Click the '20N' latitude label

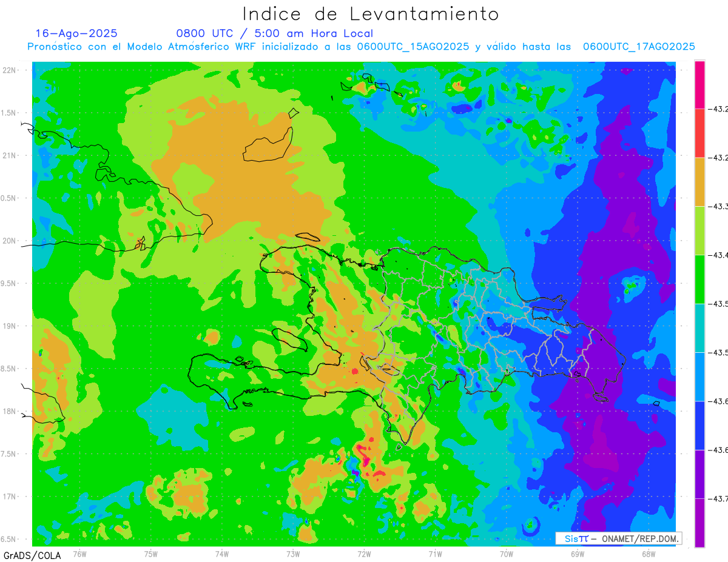click(x=9, y=241)
